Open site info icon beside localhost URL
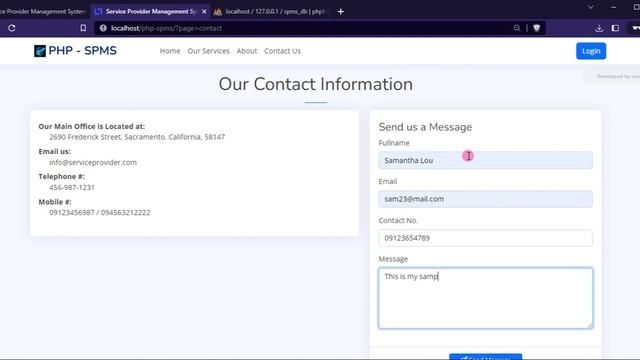This screenshot has height=360, width=640. tap(103, 28)
